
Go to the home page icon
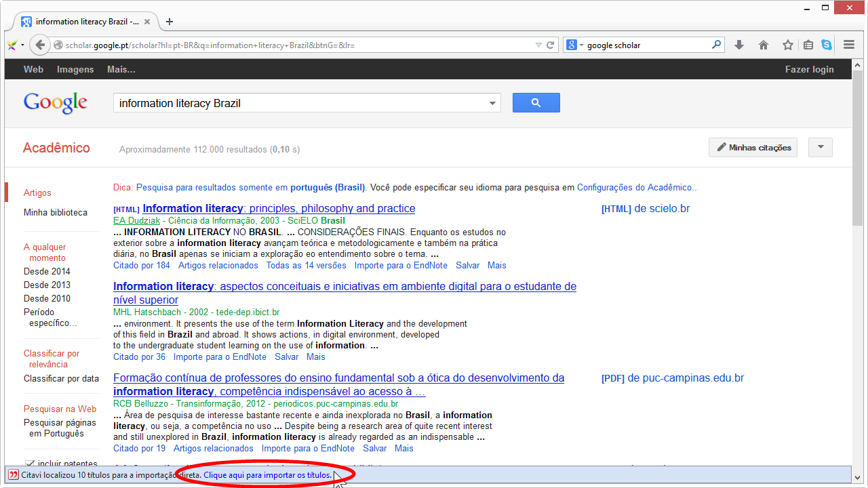tap(764, 45)
